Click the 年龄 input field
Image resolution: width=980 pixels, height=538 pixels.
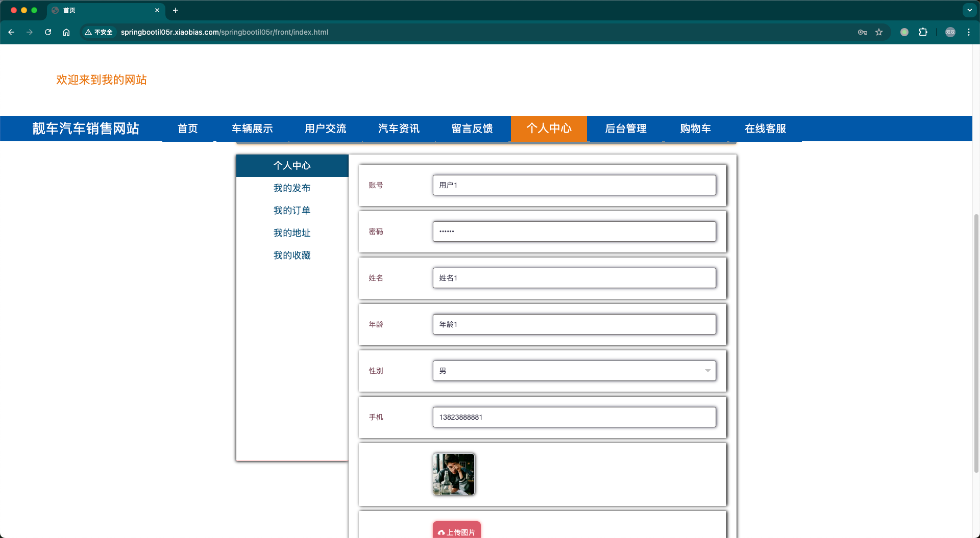(574, 324)
